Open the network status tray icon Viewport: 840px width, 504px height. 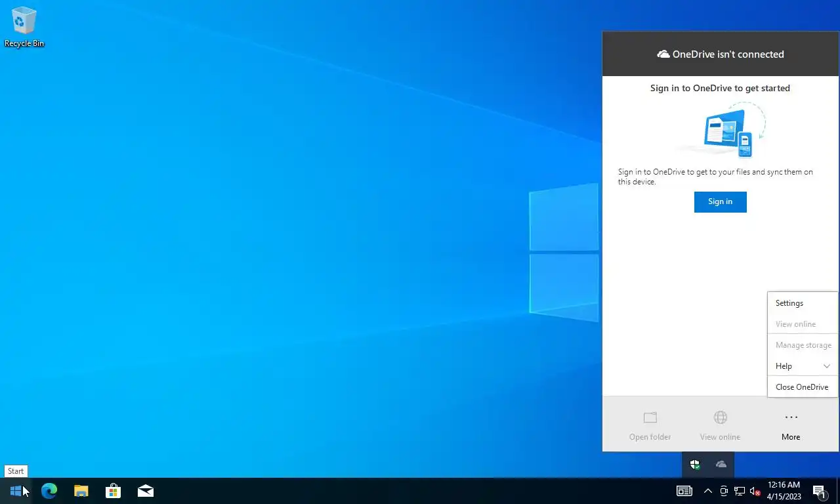tap(740, 491)
